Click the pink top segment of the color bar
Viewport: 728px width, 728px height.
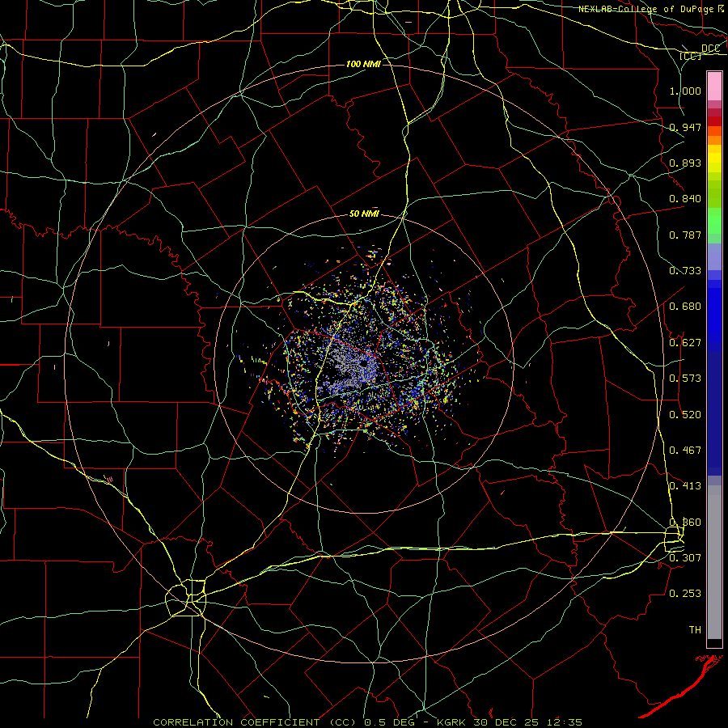714,87
